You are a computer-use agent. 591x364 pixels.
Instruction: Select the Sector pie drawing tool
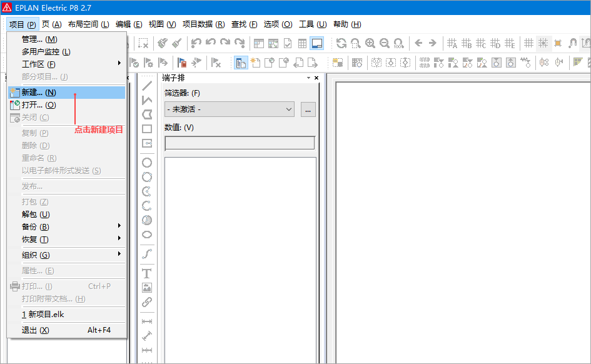[147, 220]
